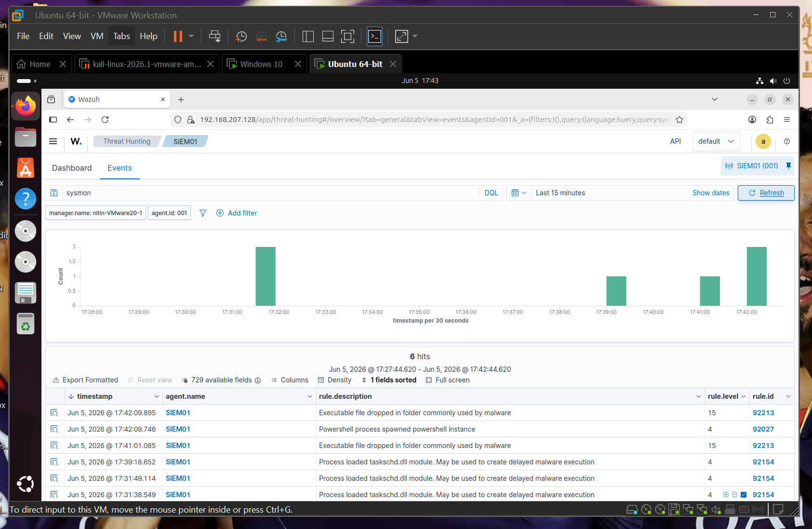Click the Refresh button

766,193
